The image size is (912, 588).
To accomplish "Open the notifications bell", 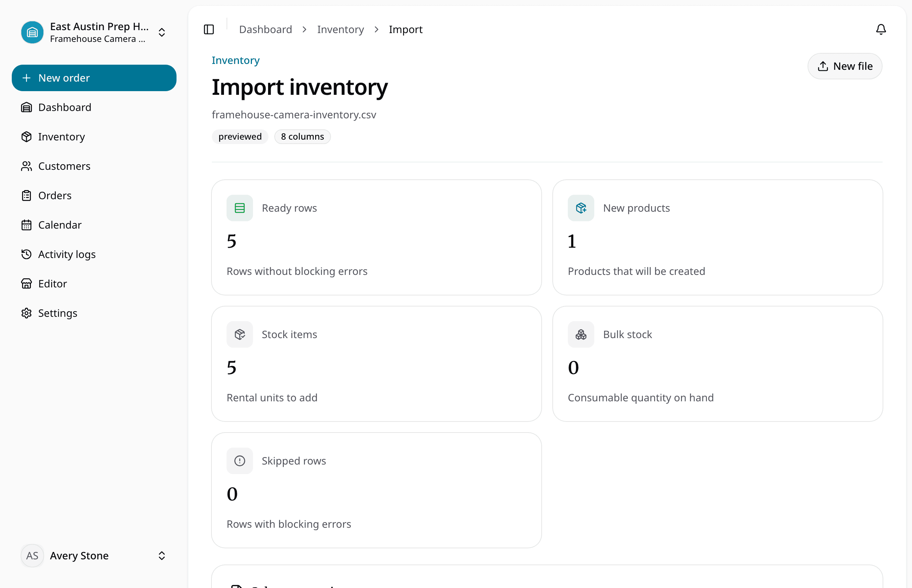I will [881, 29].
